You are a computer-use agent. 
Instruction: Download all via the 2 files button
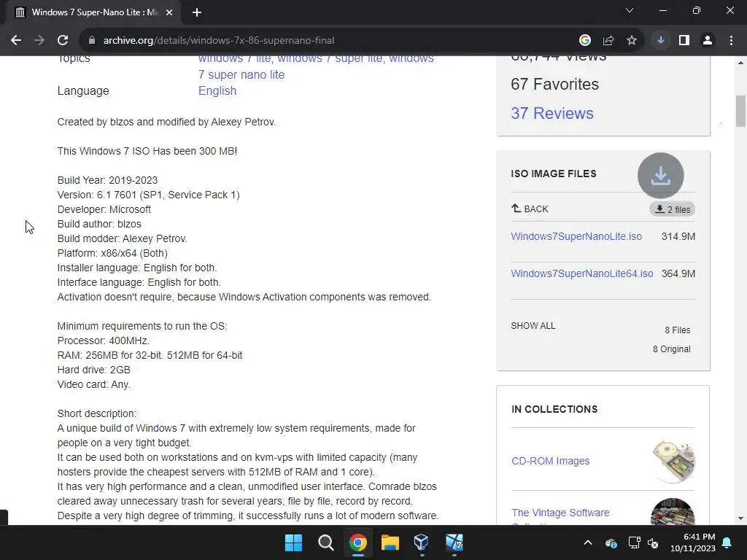[x=672, y=209]
